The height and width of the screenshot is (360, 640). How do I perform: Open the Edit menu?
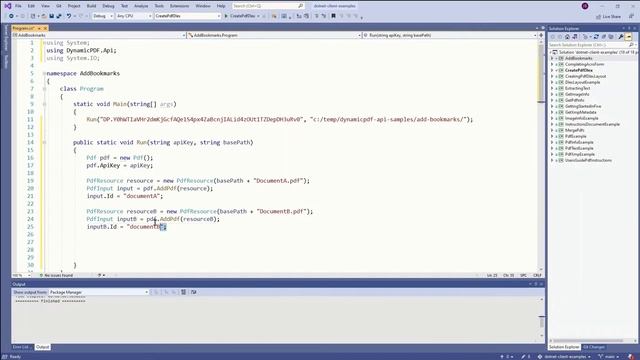[x=31, y=6]
